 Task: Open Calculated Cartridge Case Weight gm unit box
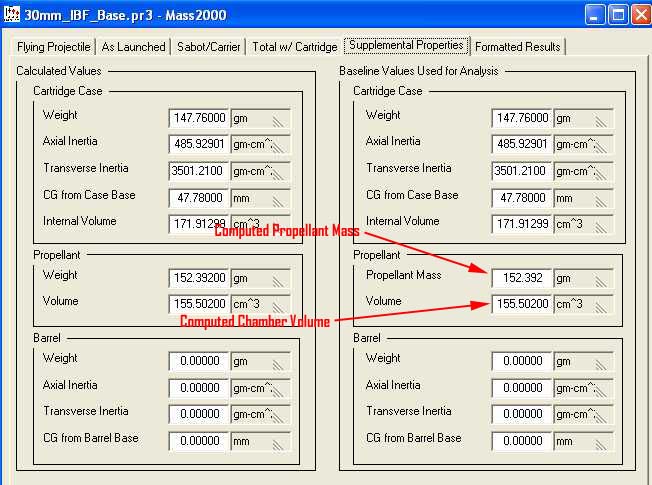tap(260, 117)
